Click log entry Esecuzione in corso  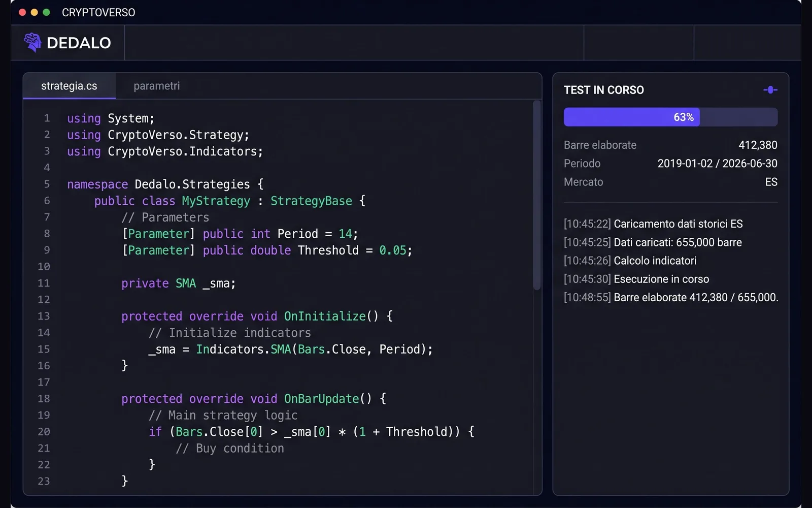point(636,279)
